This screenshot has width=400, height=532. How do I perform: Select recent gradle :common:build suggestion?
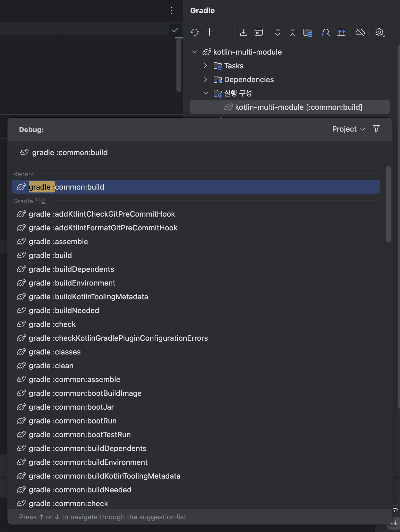click(x=196, y=187)
